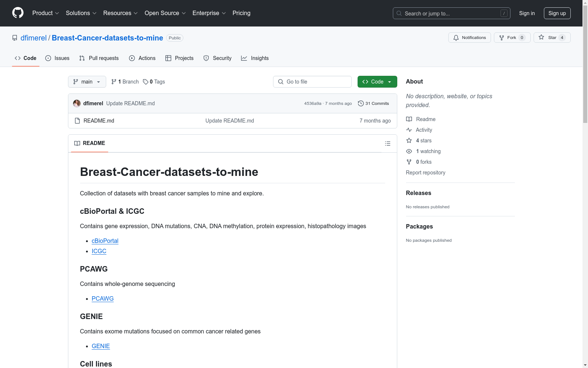588x368 pixels.
Task: View 4 stars stargazers
Action: click(x=419, y=141)
